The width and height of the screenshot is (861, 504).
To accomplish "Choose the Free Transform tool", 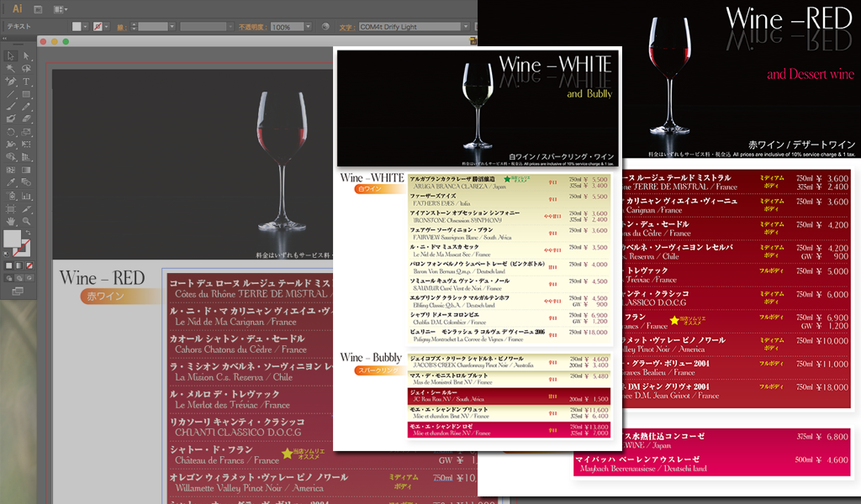I will [x=26, y=144].
